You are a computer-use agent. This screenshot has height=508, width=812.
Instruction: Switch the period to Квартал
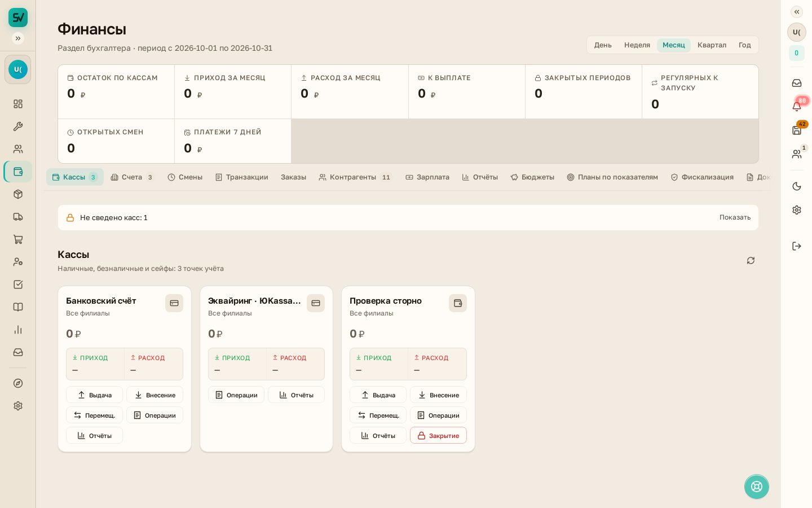coord(712,45)
